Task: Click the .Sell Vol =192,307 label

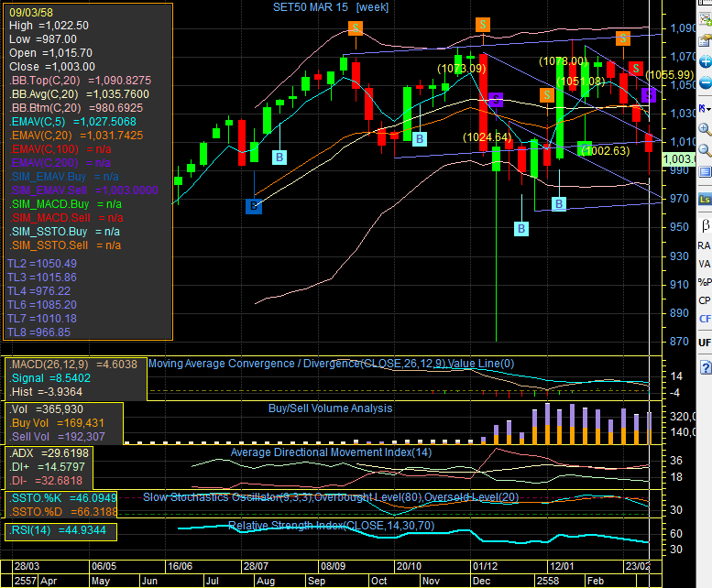Action: pos(57,437)
